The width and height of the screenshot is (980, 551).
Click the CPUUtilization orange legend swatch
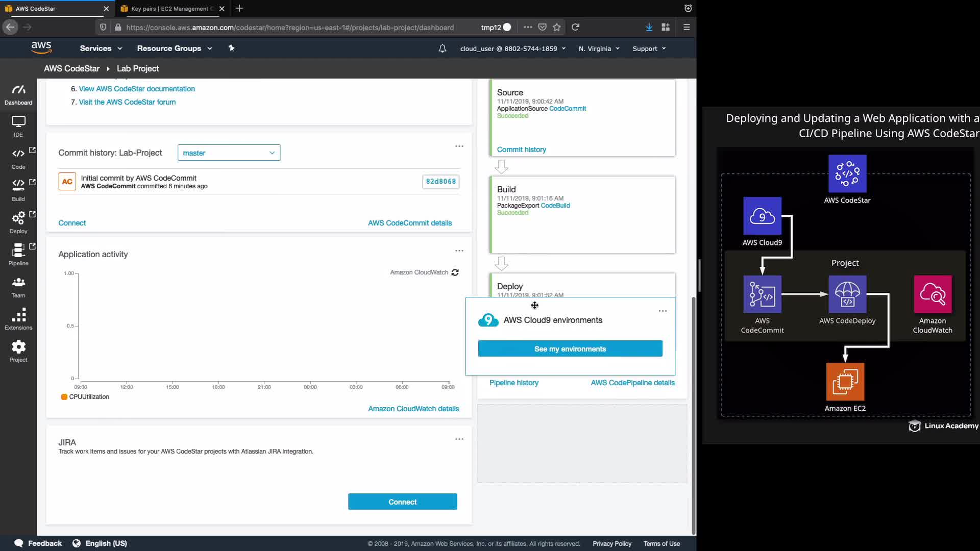64,397
